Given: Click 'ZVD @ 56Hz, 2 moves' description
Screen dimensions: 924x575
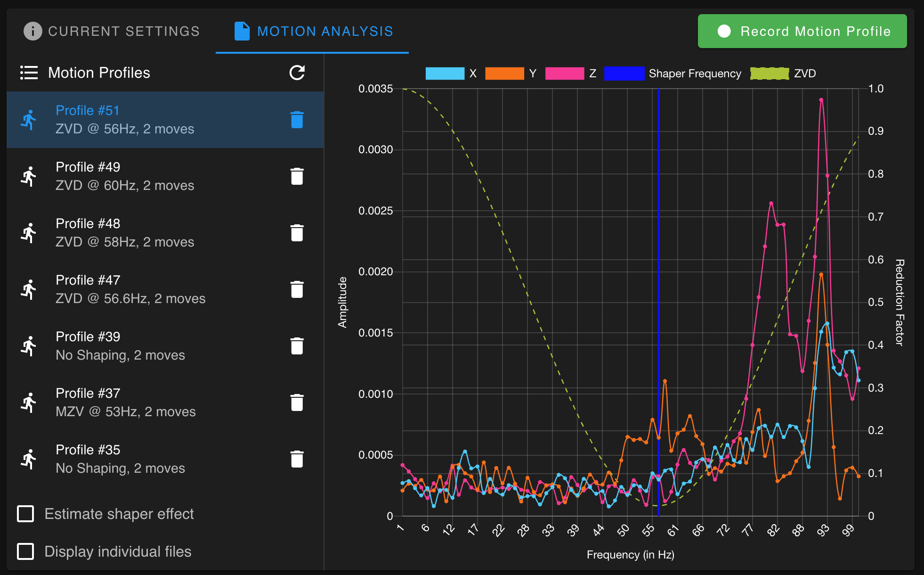Looking at the screenshot, I should coord(125,129).
